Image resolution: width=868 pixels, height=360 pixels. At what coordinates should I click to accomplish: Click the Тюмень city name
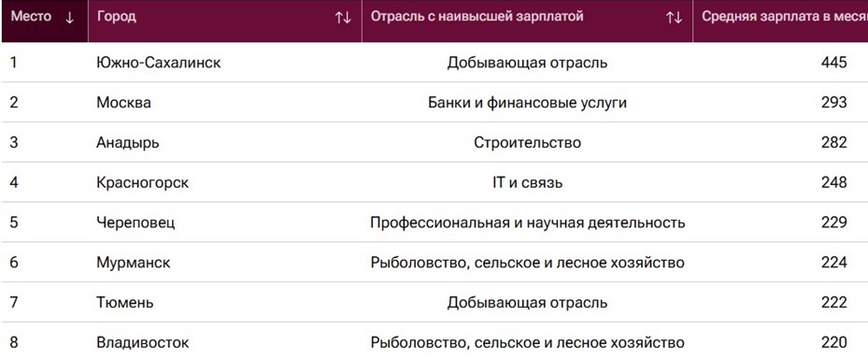tap(124, 303)
